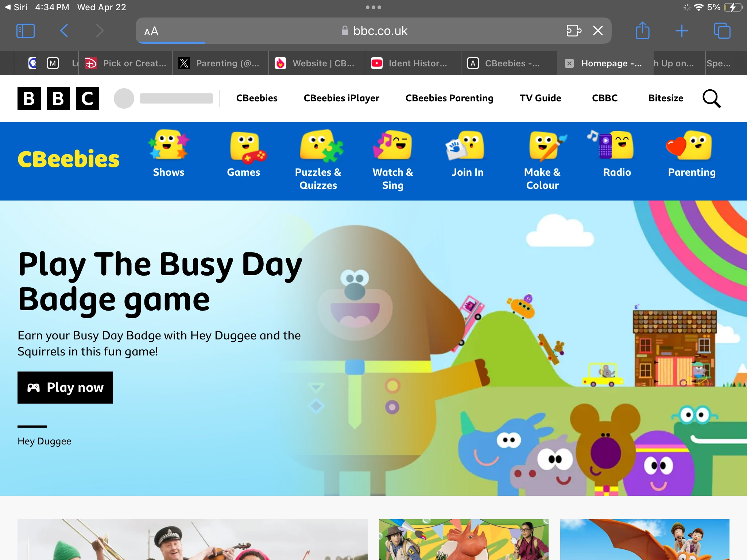Screen dimensions: 747x560
Task: Open the CBeebies iPlayer link
Action: [341, 98]
